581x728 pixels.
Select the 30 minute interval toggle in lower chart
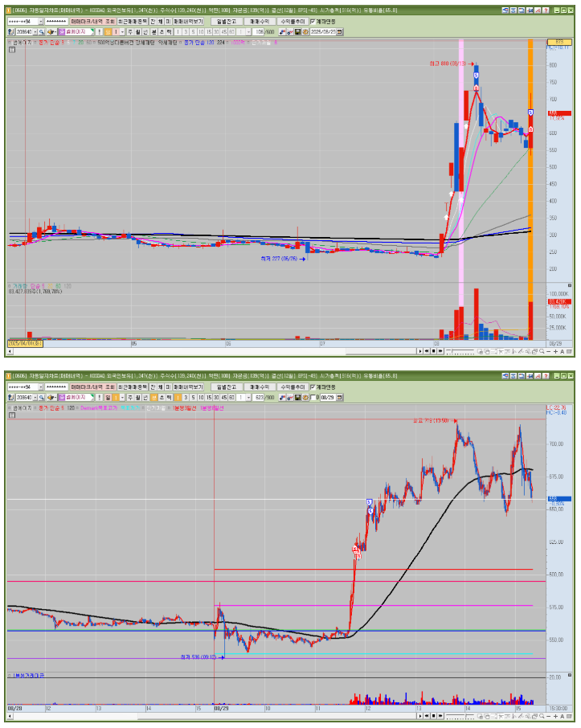216,398
